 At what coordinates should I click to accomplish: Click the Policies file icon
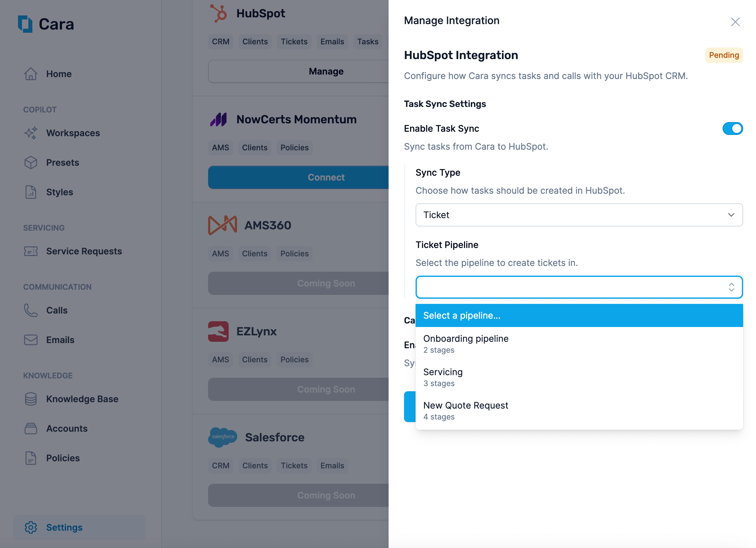tap(31, 458)
